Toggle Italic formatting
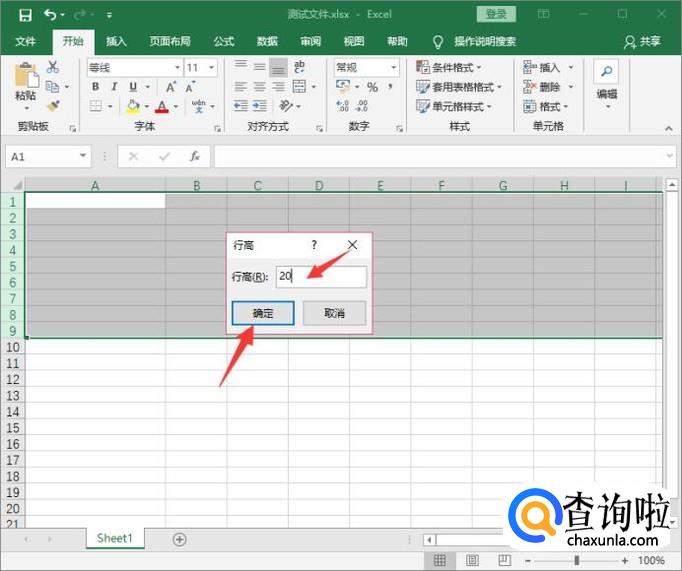This screenshot has height=571, width=682. (x=114, y=87)
